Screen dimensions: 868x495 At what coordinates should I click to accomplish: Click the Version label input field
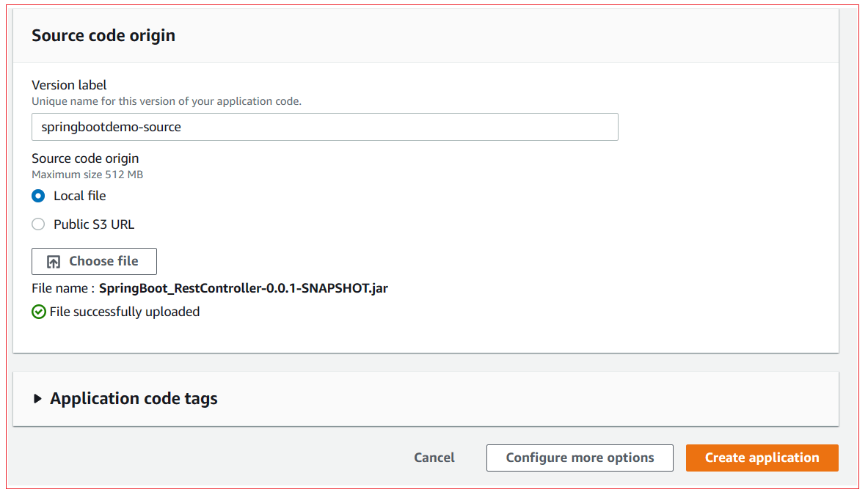pos(324,127)
